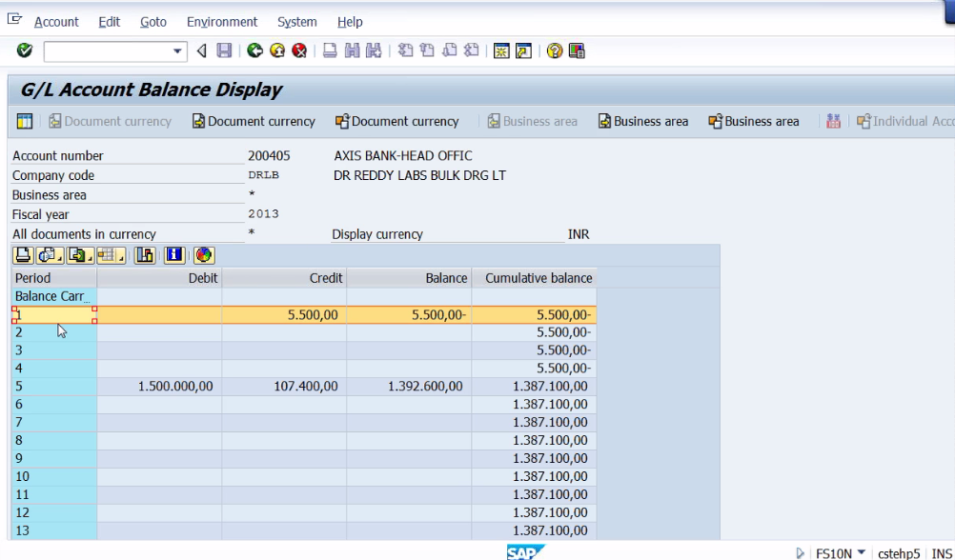The width and height of the screenshot is (955, 560).
Task: Click the Previous Page icon
Action: coord(428,50)
